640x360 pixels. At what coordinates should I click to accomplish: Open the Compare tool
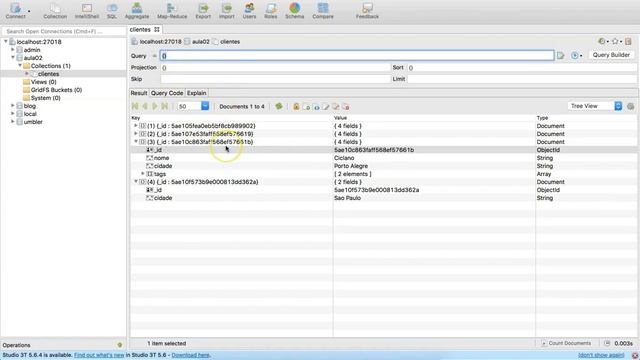(323, 11)
